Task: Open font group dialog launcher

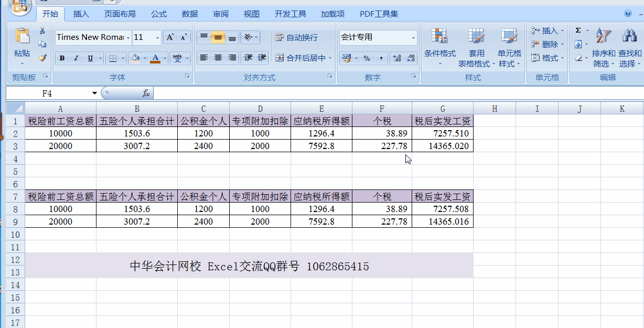Action: (x=187, y=77)
